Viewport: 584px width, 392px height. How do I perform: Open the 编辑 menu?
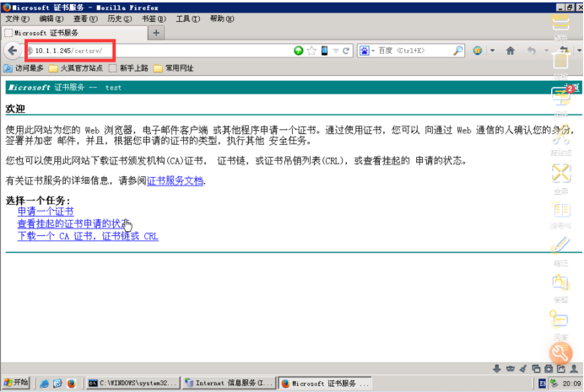coord(51,19)
